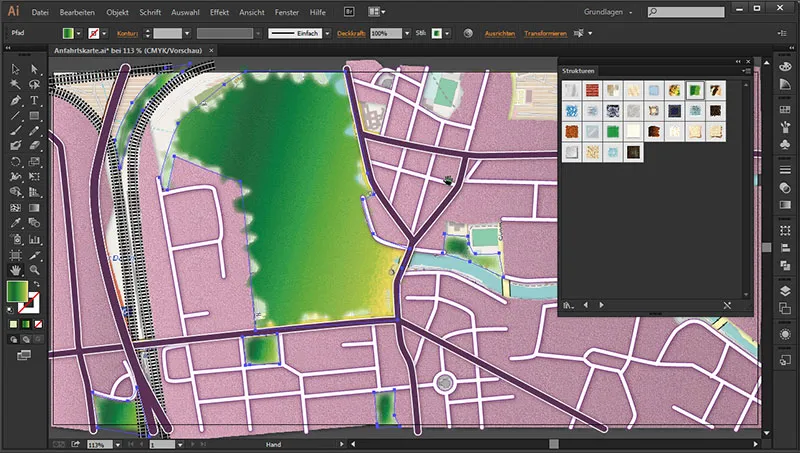Activate the Zoom tool

pyautogui.click(x=34, y=270)
